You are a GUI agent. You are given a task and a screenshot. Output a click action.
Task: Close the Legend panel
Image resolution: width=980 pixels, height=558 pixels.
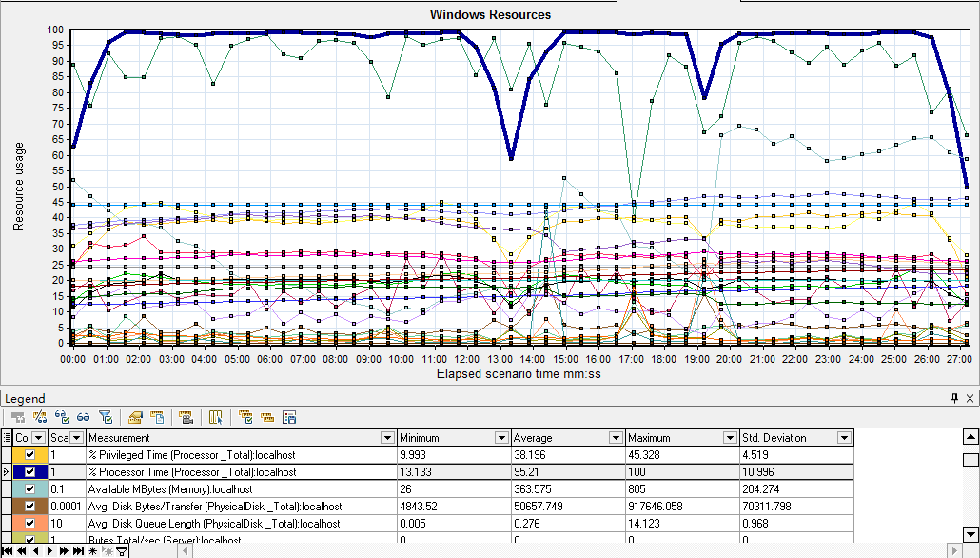click(970, 398)
